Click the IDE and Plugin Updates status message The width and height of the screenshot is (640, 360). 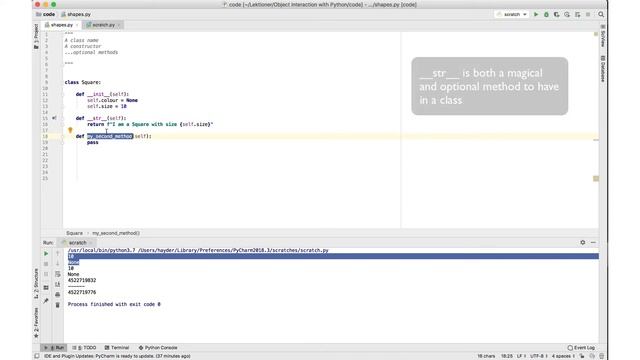(x=117, y=356)
